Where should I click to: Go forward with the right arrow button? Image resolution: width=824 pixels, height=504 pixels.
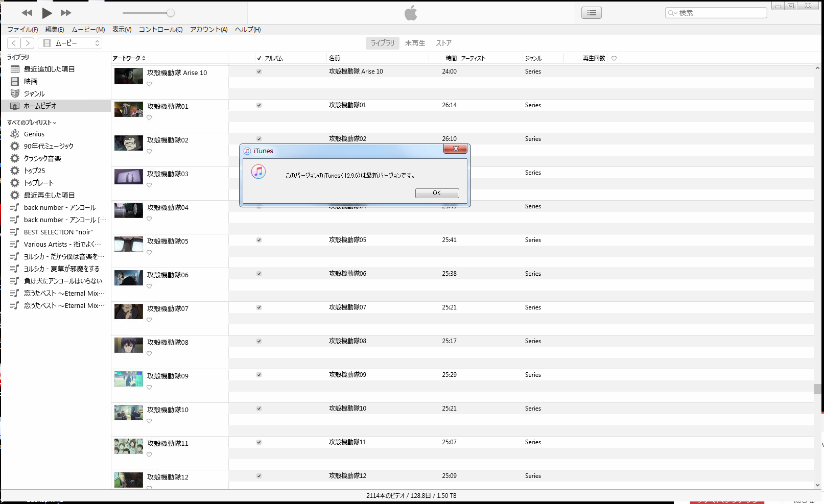28,43
